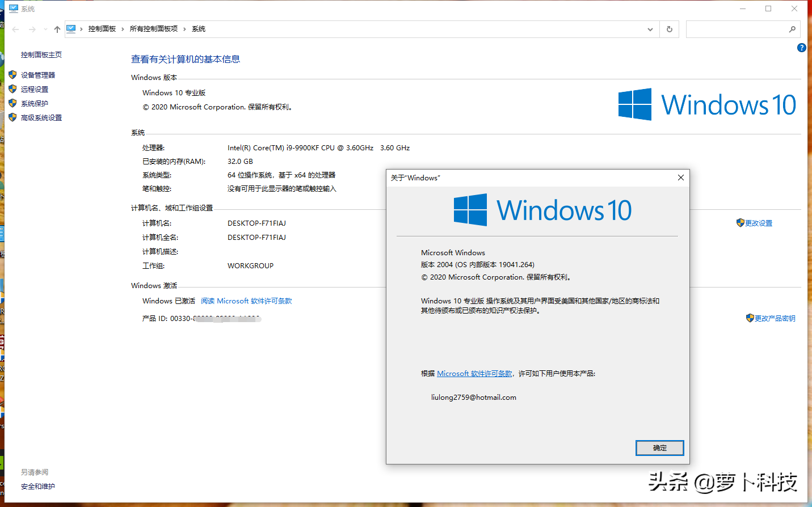Click the 查看有关计算机的基本信息 heading
This screenshot has height=507, width=812.
click(x=186, y=59)
